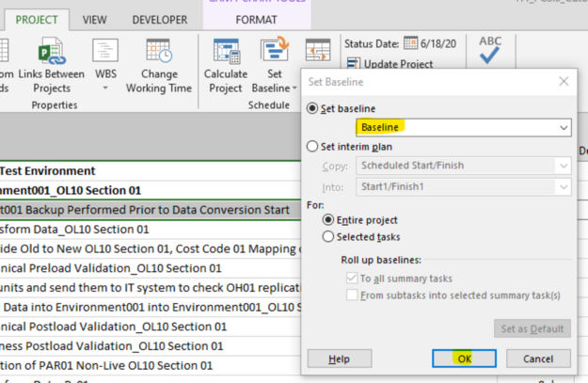Screen dimensions: 588x383
Task: Select the Data into Environment001 row
Action: pyautogui.click(x=150, y=308)
